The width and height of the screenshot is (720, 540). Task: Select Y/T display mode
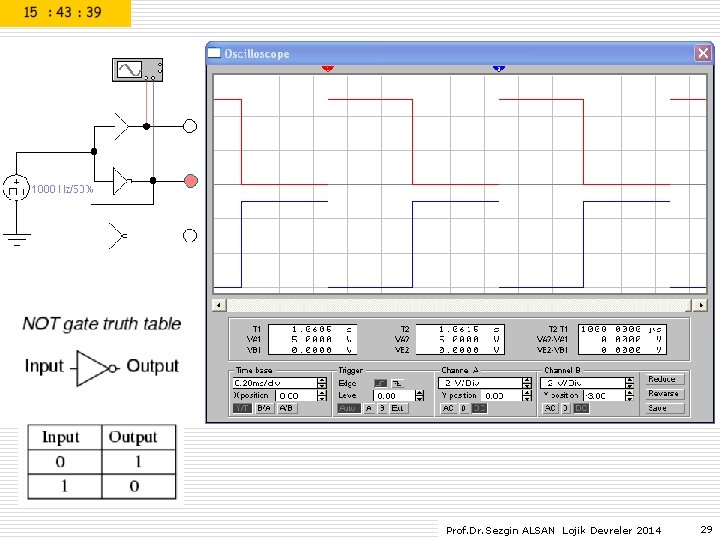pyautogui.click(x=242, y=408)
